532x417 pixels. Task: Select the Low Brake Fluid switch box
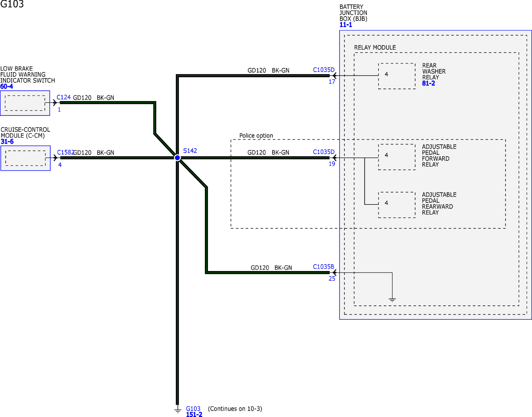[25, 103]
